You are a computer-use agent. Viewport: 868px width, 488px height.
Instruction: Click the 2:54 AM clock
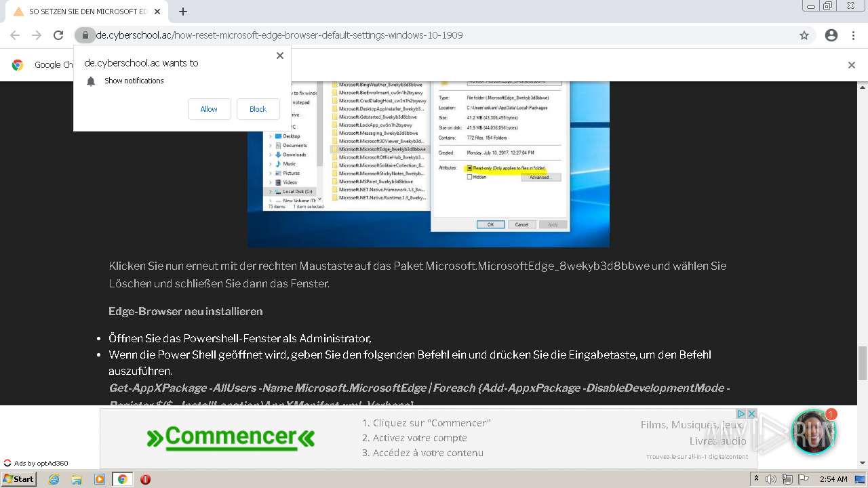(x=833, y=479)
